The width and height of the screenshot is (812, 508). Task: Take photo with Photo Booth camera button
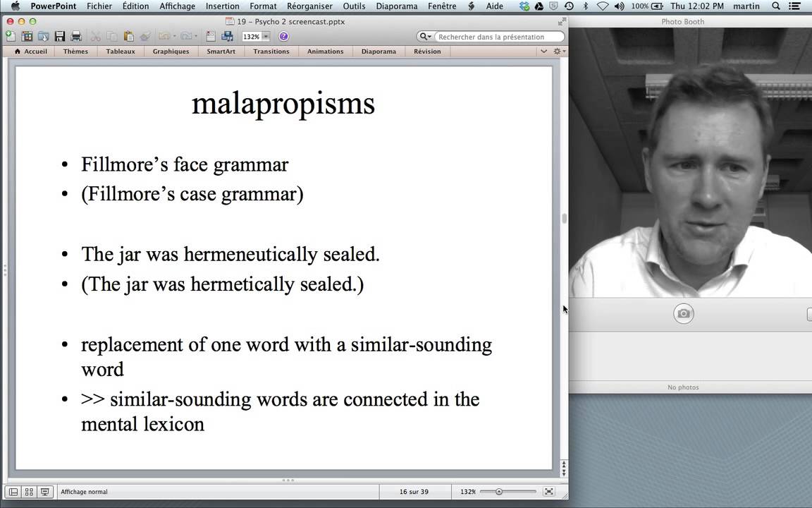[x=684, y=313]
